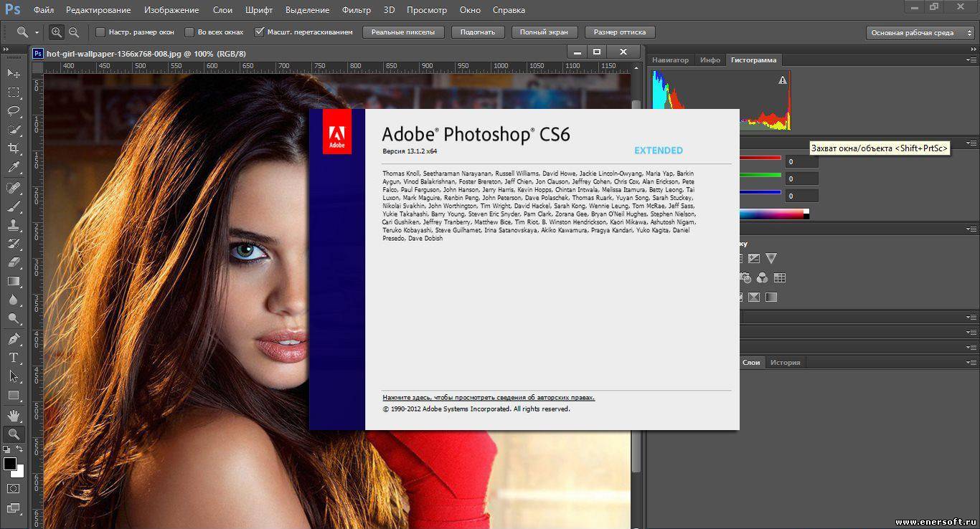Enable the 'Настр. размер окон' checkbox
Image resolution: width=980 pixels, height=529 pixels.
(100, 32)
